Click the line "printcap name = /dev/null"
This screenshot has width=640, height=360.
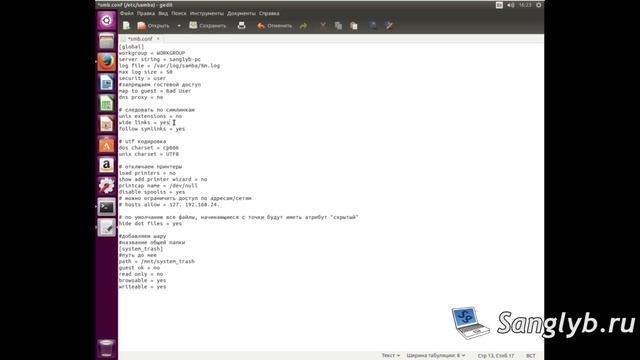[158, 186]
